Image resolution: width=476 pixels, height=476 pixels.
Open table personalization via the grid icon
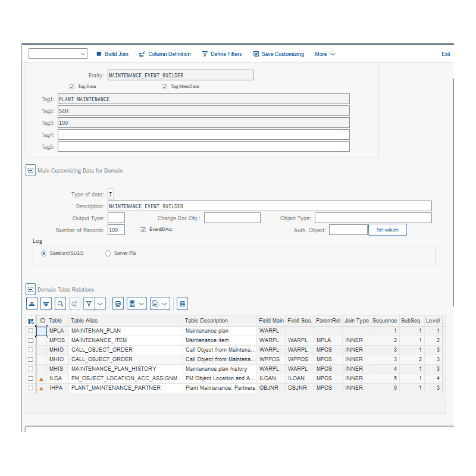pos(182,303)
